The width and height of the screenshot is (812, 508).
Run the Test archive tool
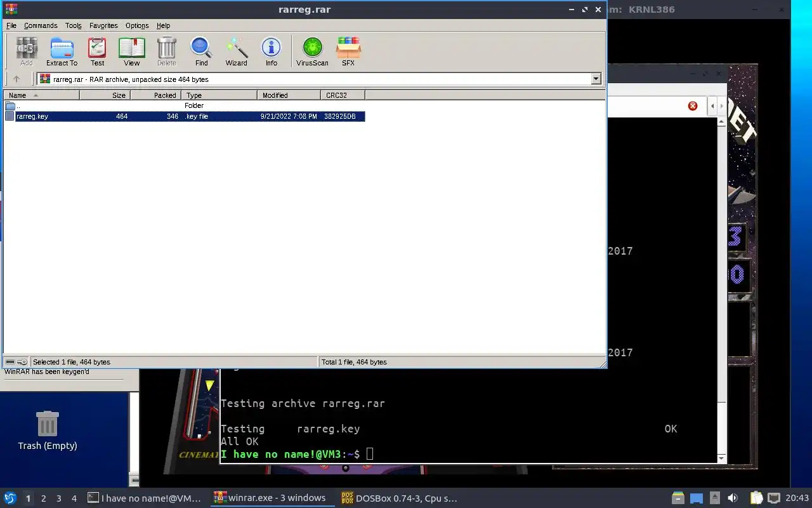[97, 51]
